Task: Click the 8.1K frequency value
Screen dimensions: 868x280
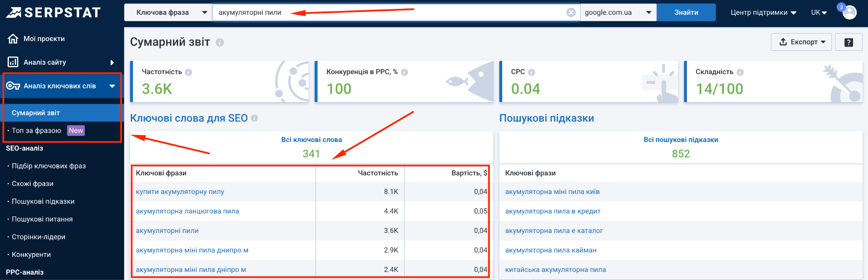Action: point(391,192)
